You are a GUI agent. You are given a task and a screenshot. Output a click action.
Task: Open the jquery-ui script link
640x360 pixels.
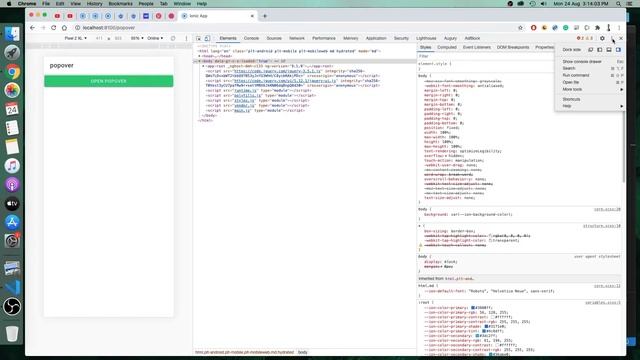(285, 81)
